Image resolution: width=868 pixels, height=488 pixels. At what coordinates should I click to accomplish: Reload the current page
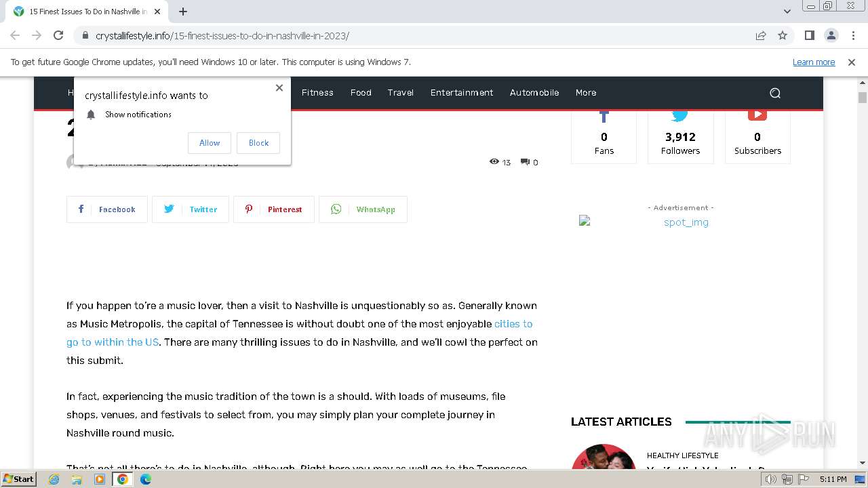click(x=58, y=35)
